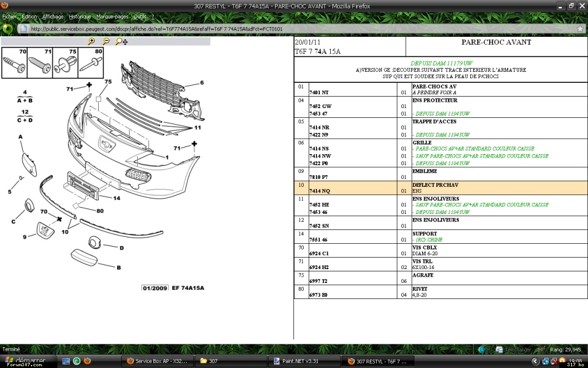Click part number 7414 NR

(319, 127)
